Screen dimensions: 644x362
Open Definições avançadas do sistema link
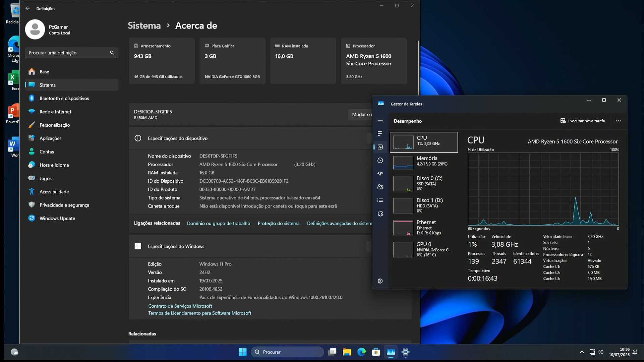tap(339, 224)
